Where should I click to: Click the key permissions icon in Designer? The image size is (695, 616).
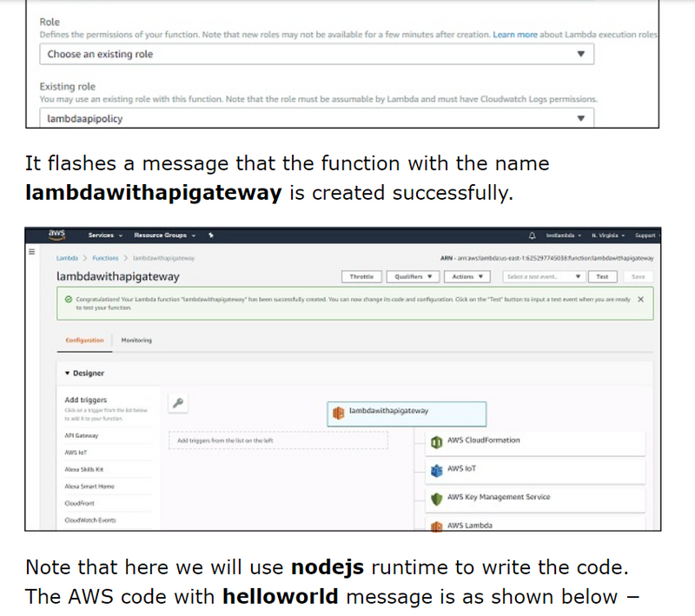click(178, 403)
